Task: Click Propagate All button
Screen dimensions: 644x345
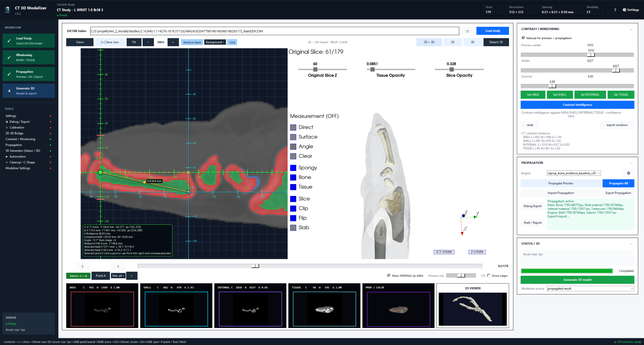Action: [618, 183]
